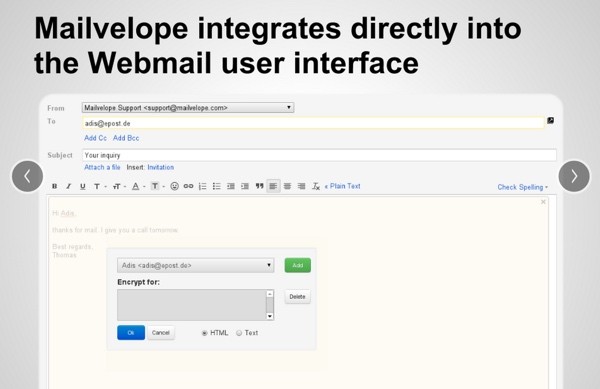Insert a numbered list
600x389 pixels.
(x=202, y=186)
